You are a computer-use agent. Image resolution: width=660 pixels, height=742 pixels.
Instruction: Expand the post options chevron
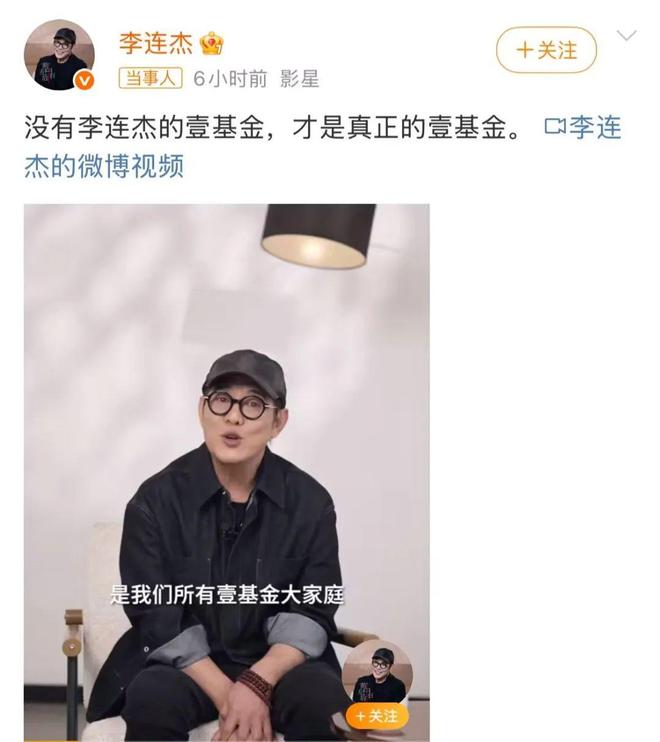click(627, 35)
